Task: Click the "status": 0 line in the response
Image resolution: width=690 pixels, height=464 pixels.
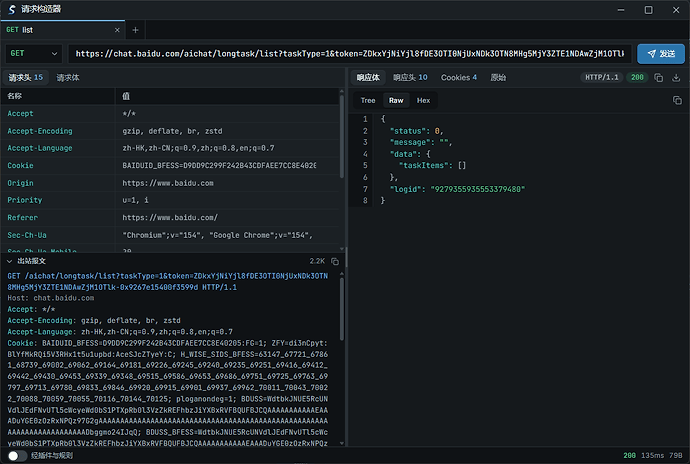Action: pyautogui.click(x=416, y=131)
